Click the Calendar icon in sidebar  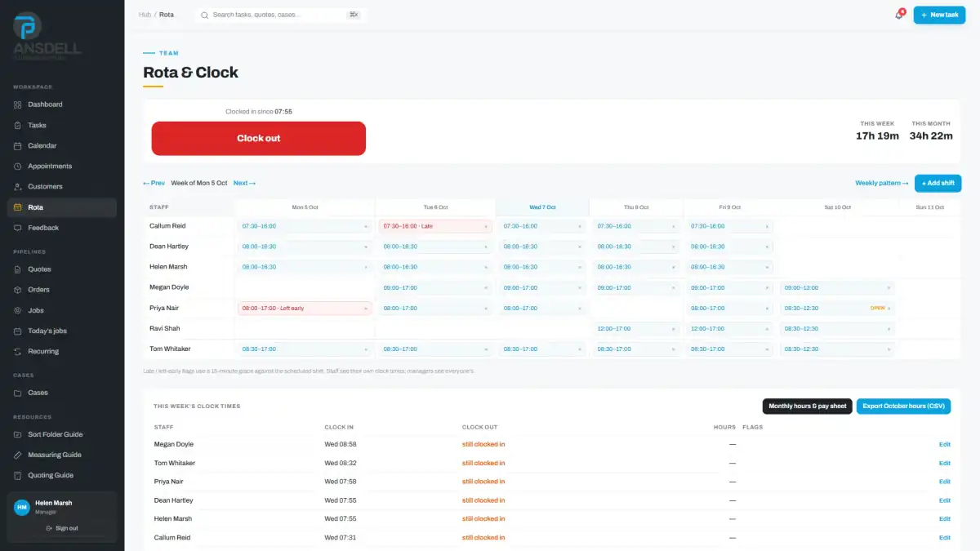[x=18, y=146]
